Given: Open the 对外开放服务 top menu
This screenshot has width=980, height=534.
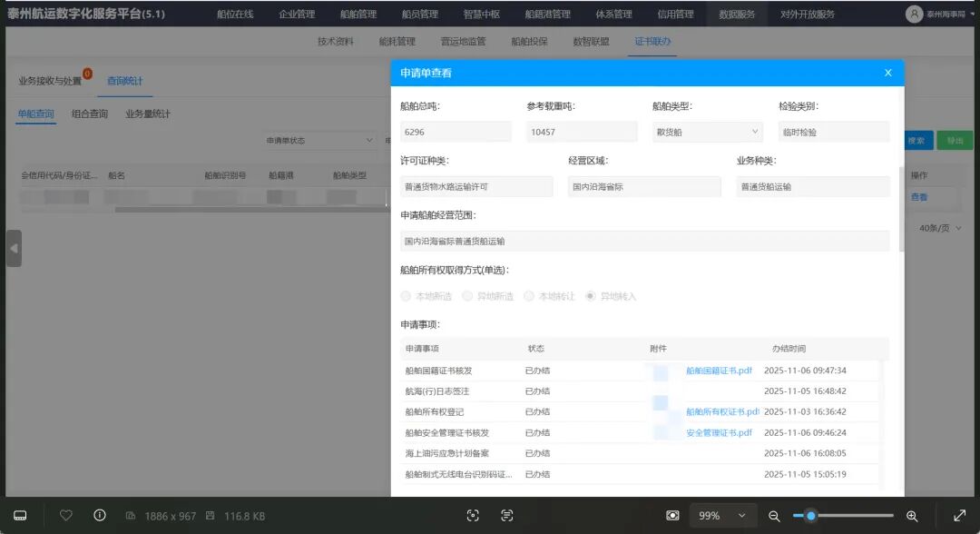Looking at the screenshot, I should (x=808, y=14).
